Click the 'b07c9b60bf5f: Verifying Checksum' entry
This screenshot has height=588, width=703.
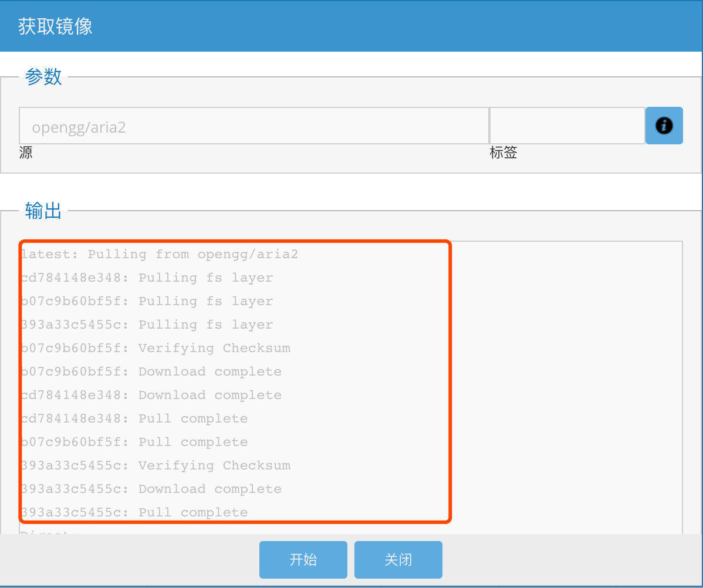coord(156,347)
